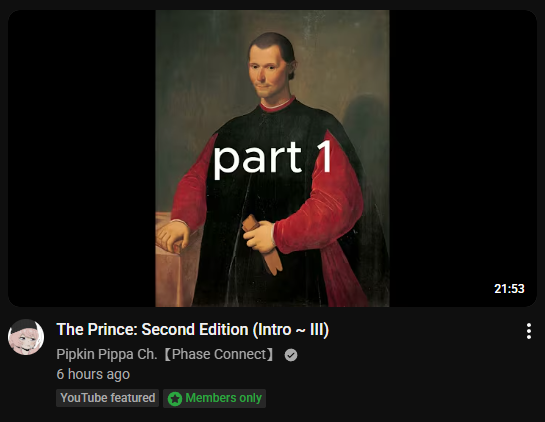
Task: Click the black area left of portrait
Action: coord(82,158)
